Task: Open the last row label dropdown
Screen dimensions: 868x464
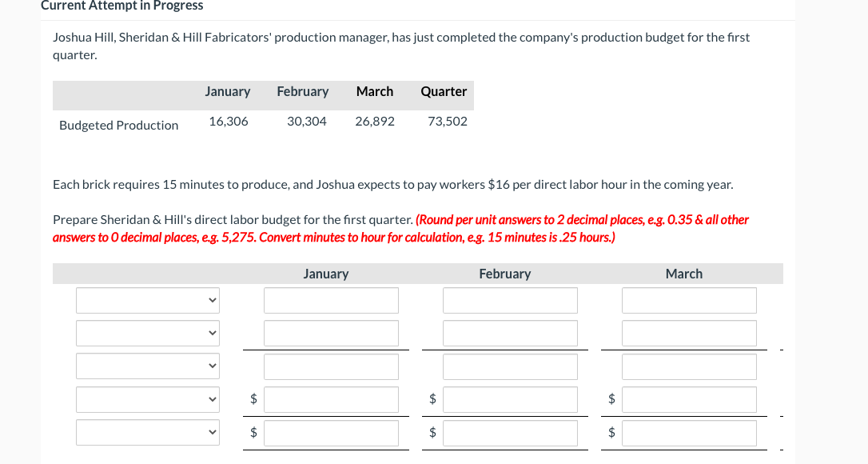Action: pyautogui.click(x=147, y=433)
